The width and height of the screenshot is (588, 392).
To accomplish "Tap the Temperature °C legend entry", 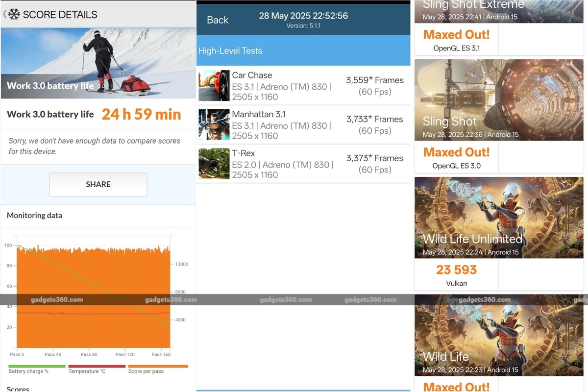I will (x=97, y=369).
